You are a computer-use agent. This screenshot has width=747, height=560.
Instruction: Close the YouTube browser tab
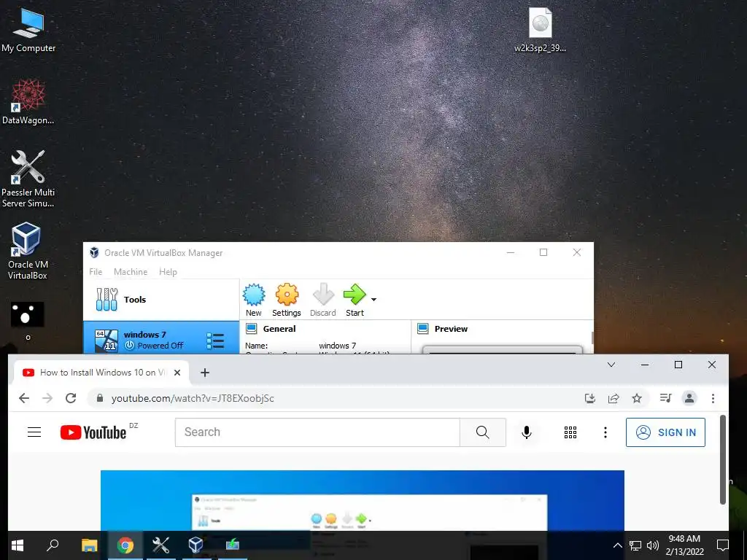[x=177, y=373]
